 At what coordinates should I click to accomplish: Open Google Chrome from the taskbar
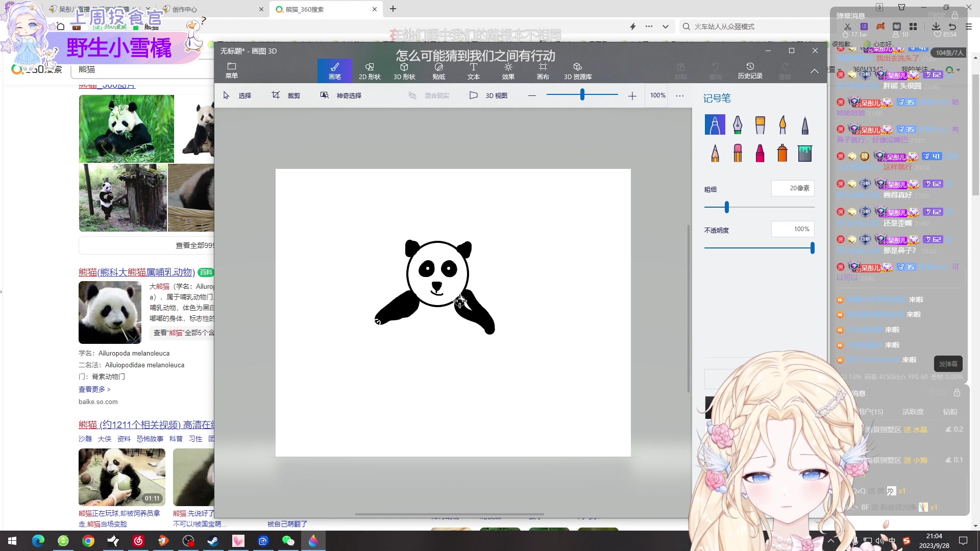pyautogui.click(x=88, y=541)
